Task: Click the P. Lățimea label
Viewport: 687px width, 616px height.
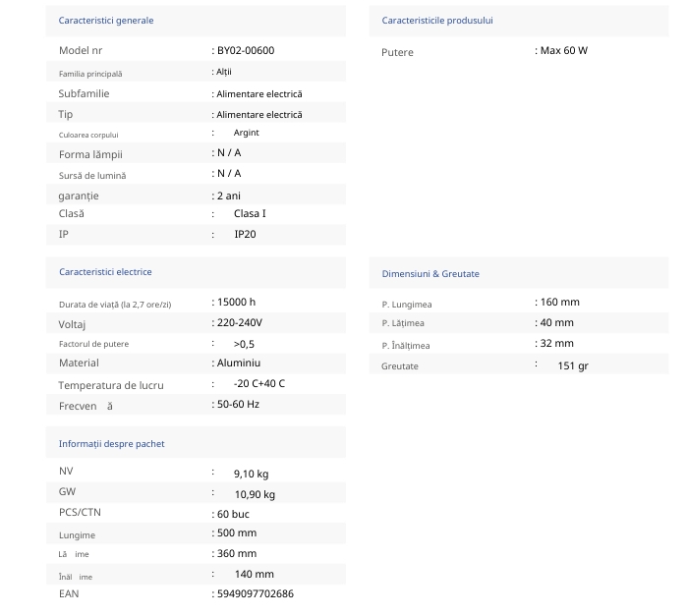Action: [x=403, y=323]
